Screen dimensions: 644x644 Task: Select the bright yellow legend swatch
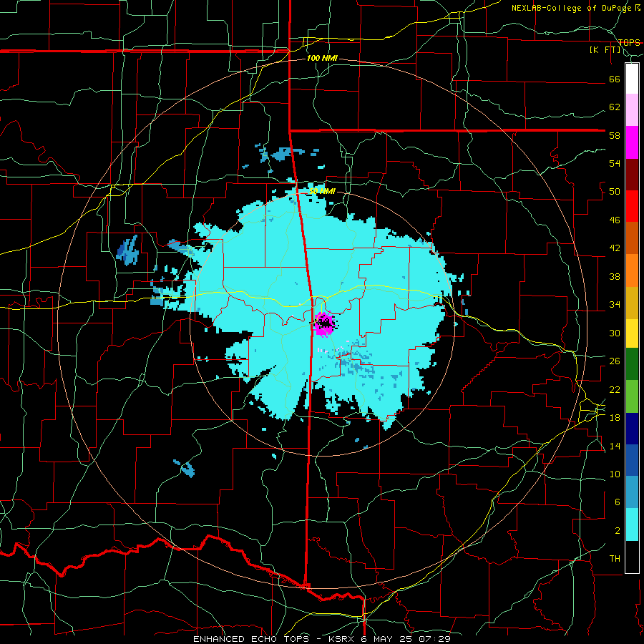click(x=632, y=333)
